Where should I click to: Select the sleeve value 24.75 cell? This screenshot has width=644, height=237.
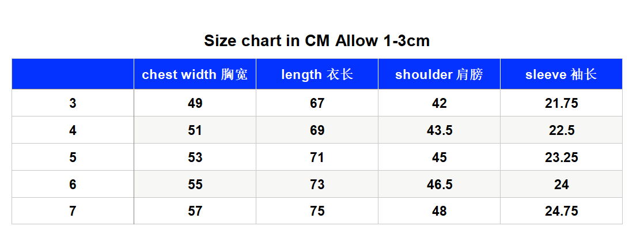point(562,211)
